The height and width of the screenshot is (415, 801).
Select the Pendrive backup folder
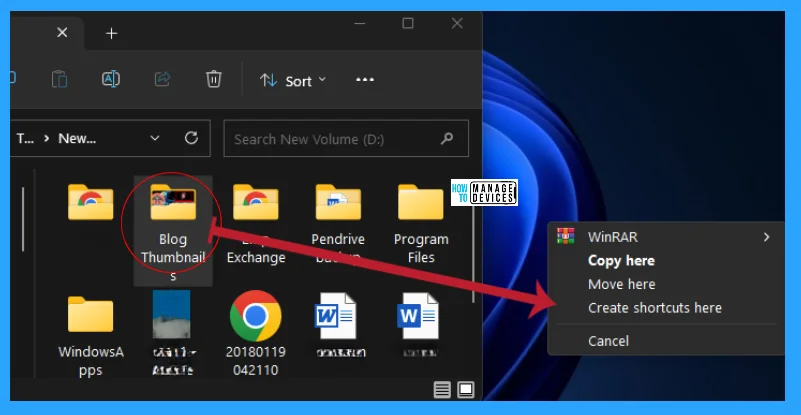[338, 225]
